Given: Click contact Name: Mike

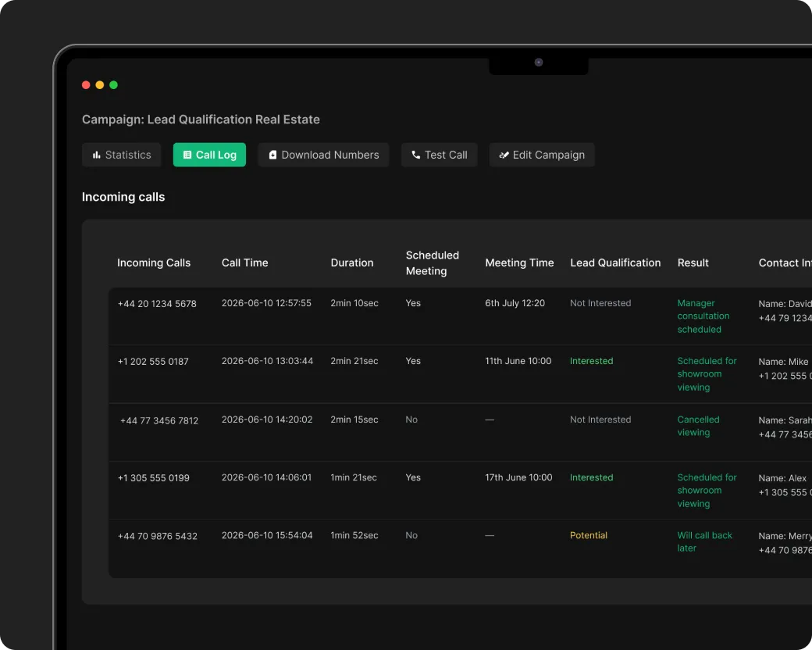Looking at the screenshot, I should pyautogui.click(x=784, y=362).
